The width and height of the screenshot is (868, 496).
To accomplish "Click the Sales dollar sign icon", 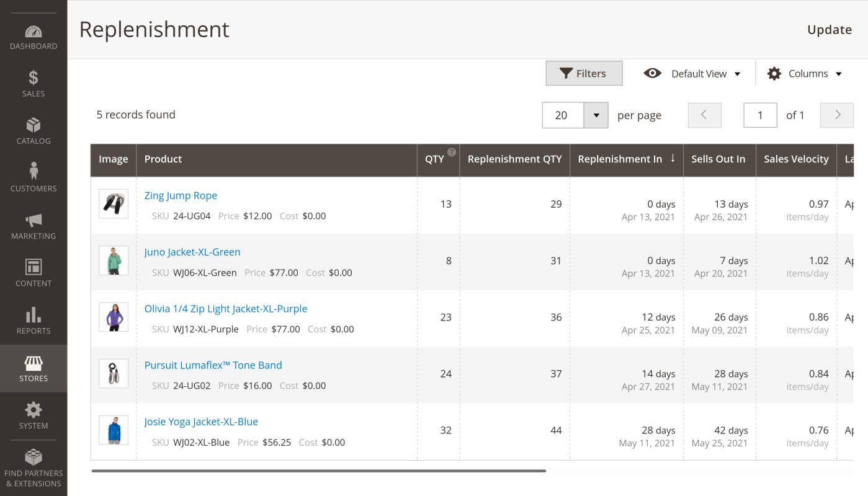I will click(x=34, y=77).
